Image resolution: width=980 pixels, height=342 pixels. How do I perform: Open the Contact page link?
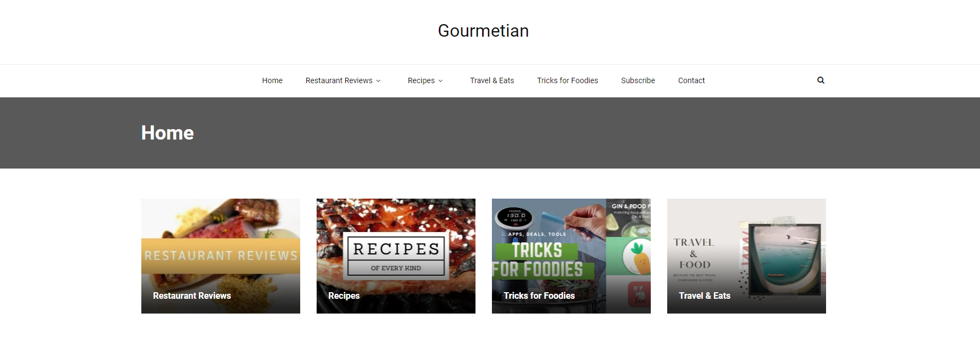[x=691, y=80]
